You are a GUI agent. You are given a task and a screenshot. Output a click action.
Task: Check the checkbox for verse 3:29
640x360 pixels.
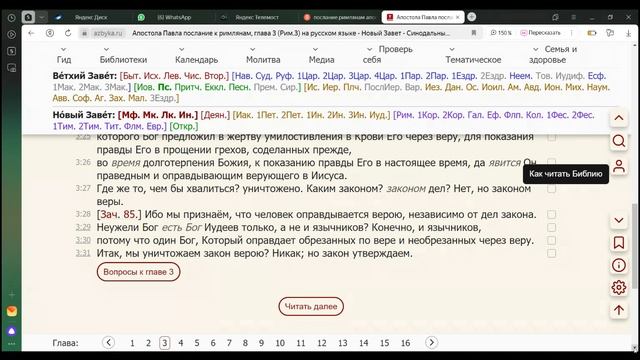click(551, 227)
